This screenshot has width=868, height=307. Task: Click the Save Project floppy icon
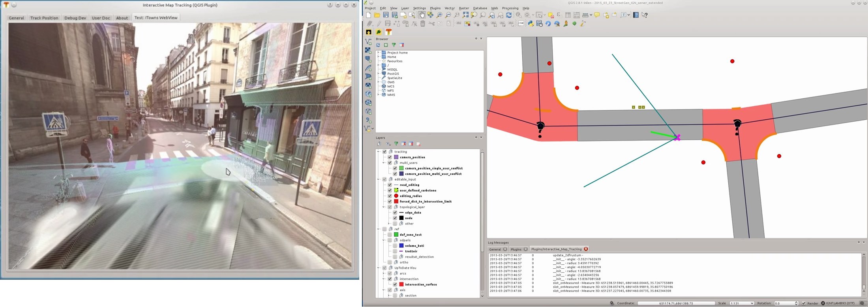(386, 15)
